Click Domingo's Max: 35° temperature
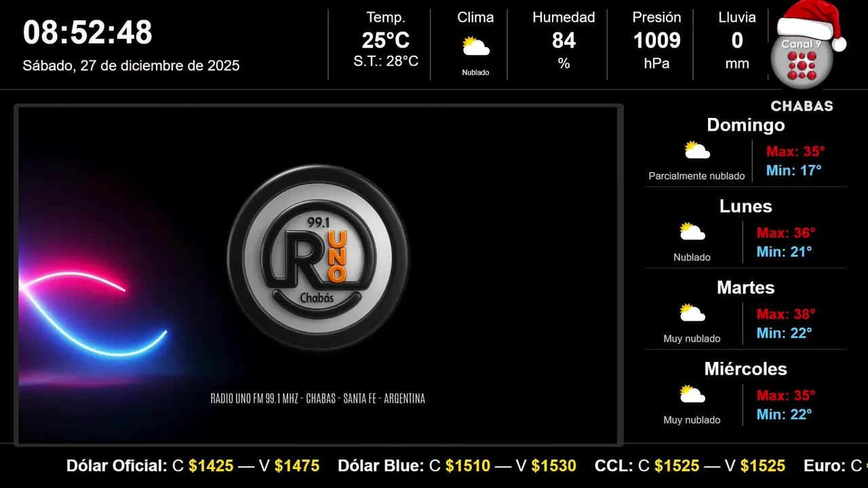 pos(795,151)
